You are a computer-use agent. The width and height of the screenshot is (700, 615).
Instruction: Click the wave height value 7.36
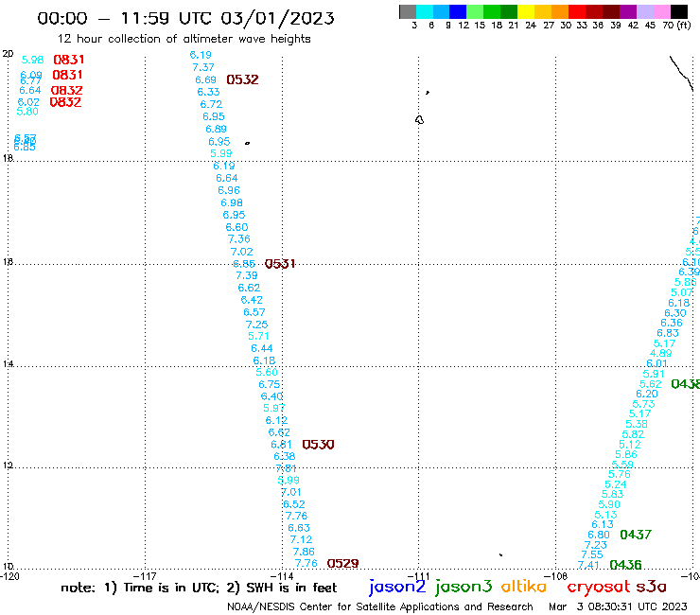pyautogui.click(x=238, y=239)
